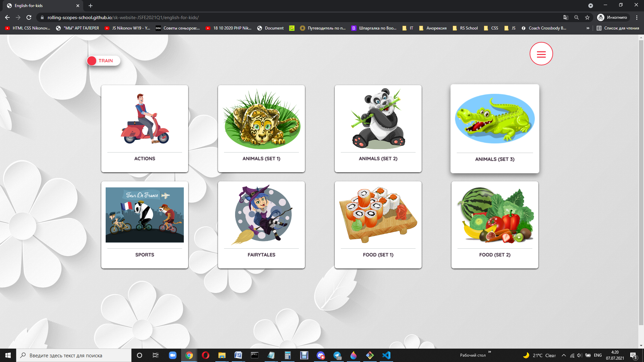Bookmark this page with the star icon
Image resolution: width=644 pixels, height=362 pixels.
(587, 17)
